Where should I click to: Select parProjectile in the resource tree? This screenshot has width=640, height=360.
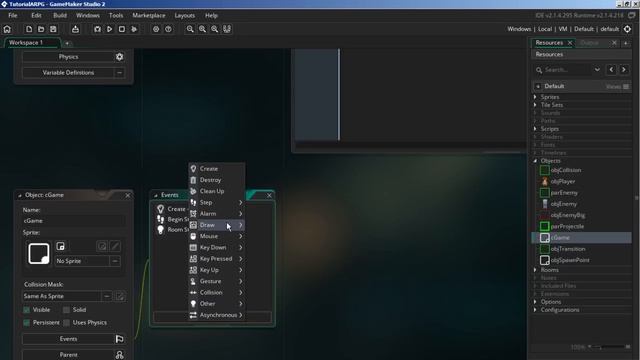(567, 226)
